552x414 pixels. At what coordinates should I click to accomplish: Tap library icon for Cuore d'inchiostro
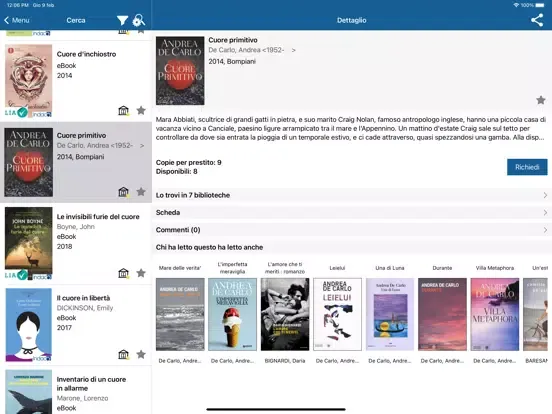[x=123, y=111]
